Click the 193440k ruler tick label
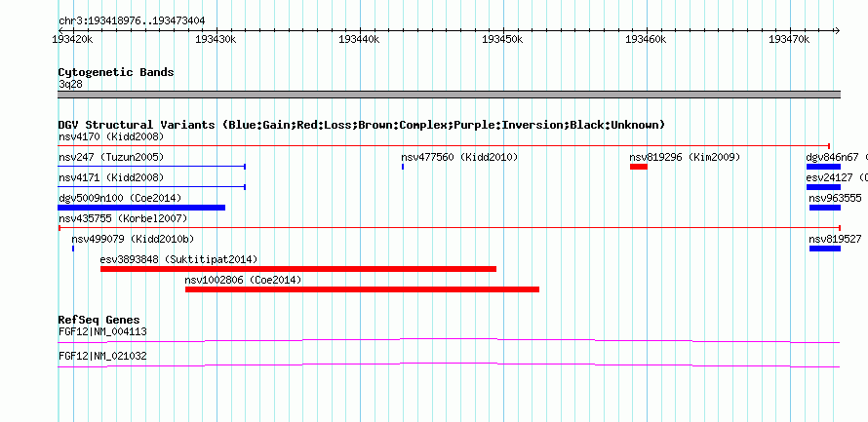The width and height of the screenshot is (868, 422). [x=359, y=39]
